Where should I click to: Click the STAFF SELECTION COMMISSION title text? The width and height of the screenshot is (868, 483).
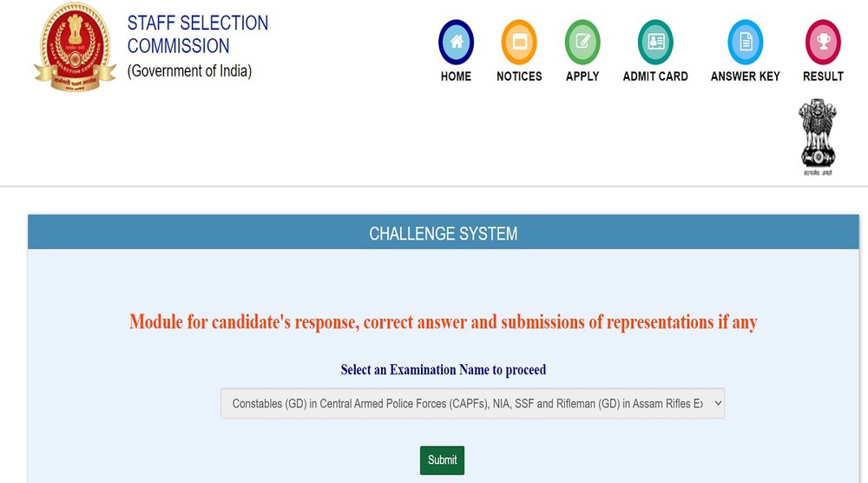coord(198,35)
